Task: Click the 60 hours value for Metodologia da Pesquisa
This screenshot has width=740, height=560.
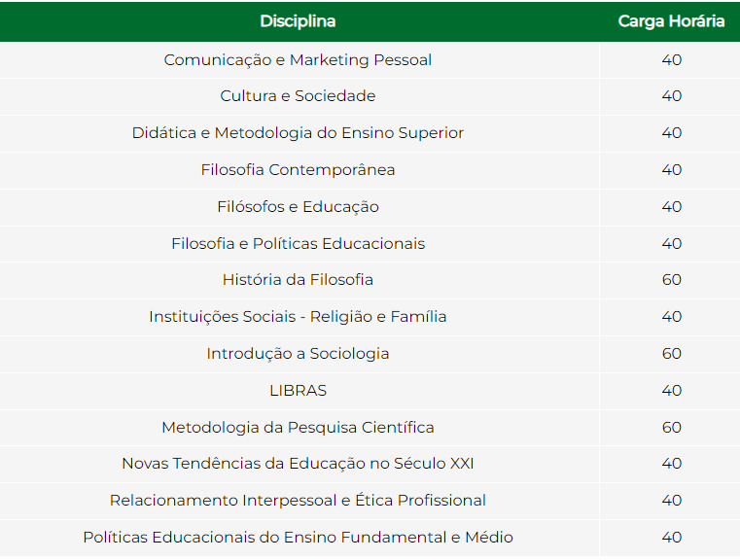Action: [672, 427]
